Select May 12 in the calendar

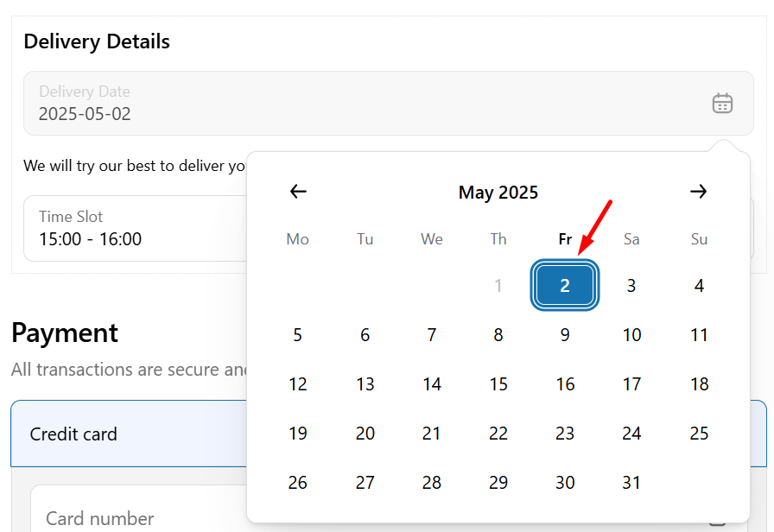(x=298, y=384)
